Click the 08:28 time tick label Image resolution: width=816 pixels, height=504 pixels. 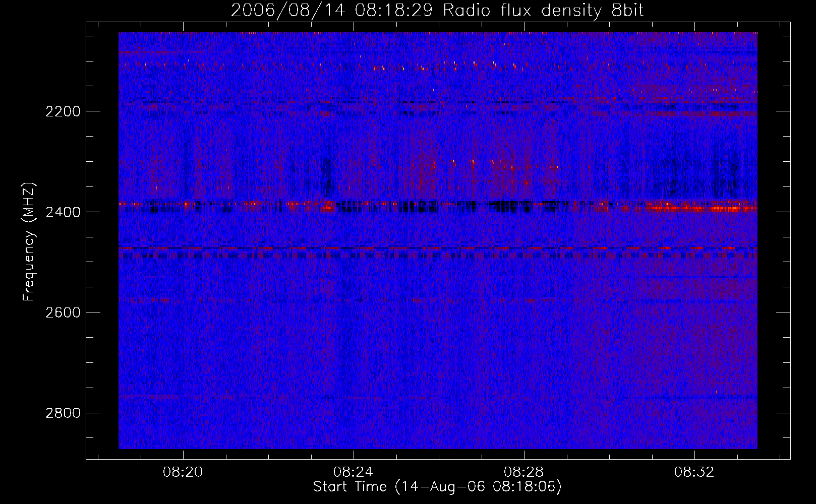[x=523, y=472]
